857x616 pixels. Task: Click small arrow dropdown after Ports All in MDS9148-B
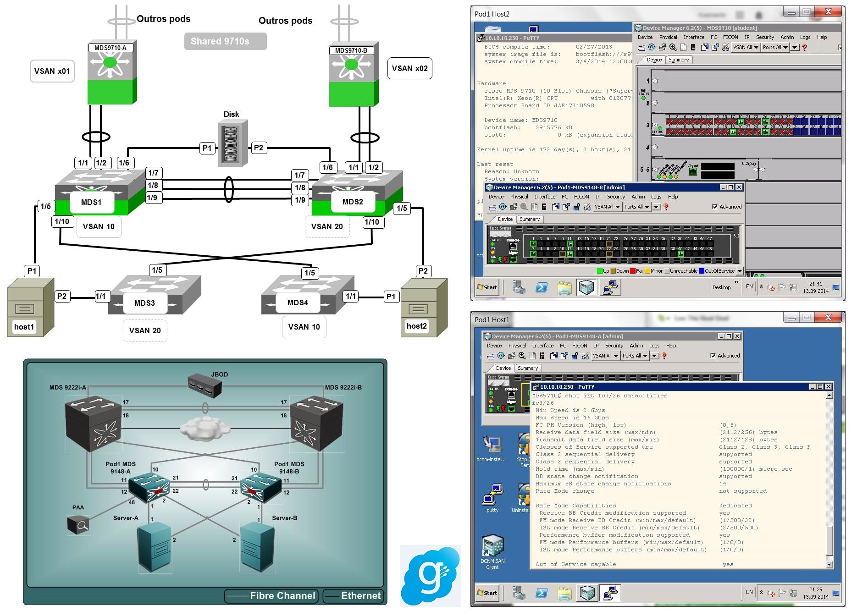[x=656, y=207]
